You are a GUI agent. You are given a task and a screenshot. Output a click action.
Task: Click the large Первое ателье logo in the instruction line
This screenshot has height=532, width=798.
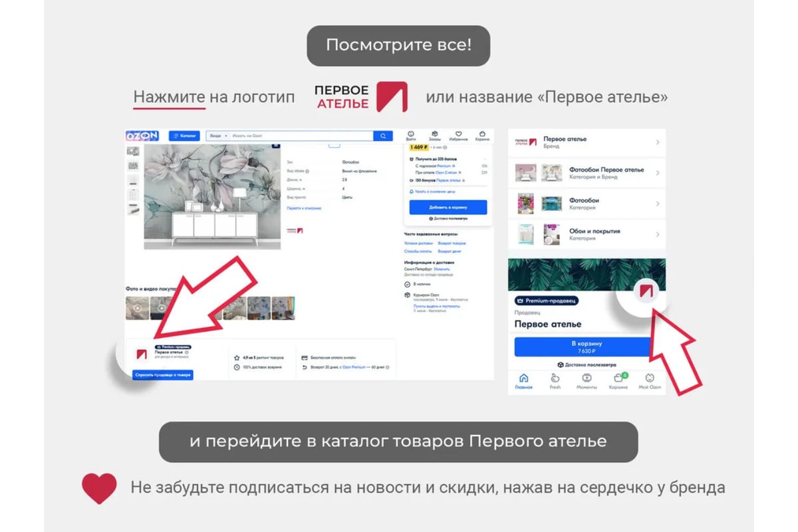click(360, 96)
